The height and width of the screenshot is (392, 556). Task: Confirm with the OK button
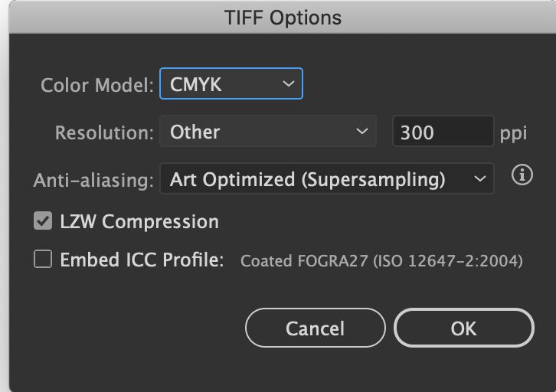click(x=463, y=328)
